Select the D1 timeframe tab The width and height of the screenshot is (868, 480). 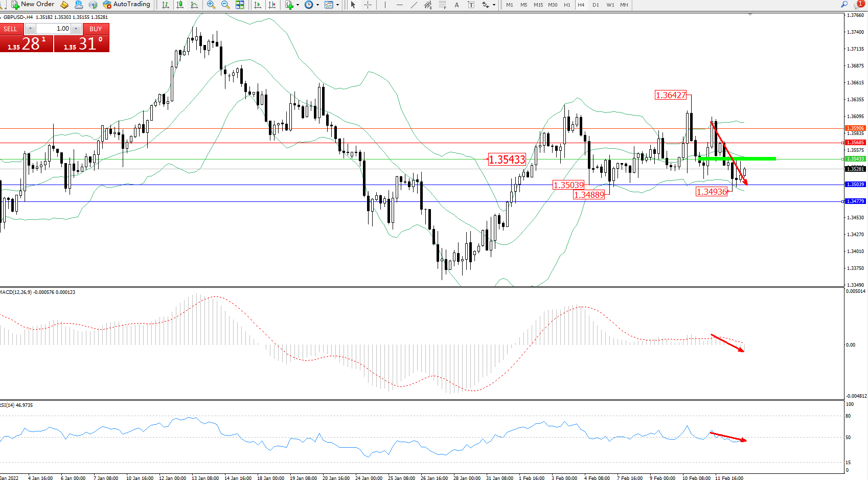[596, 5]
